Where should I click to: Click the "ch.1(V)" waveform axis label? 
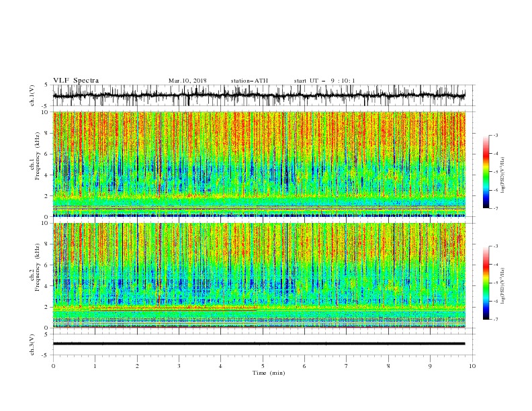pos(32,95)
